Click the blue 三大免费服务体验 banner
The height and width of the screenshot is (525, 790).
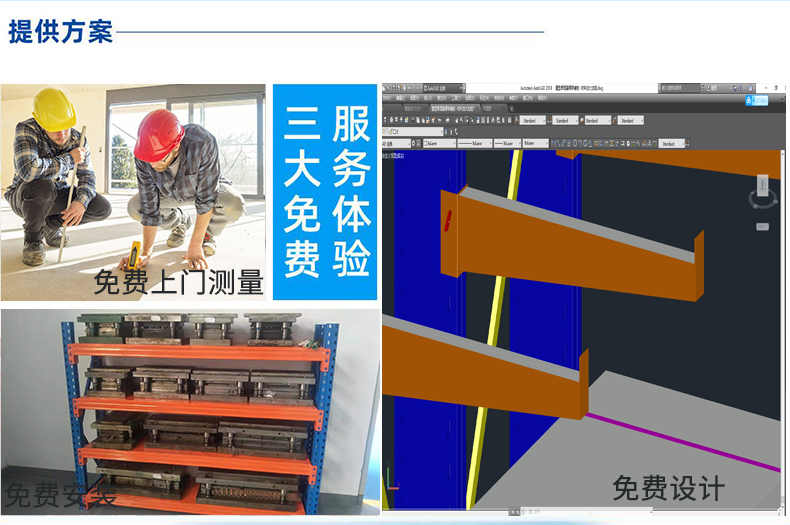326,192
